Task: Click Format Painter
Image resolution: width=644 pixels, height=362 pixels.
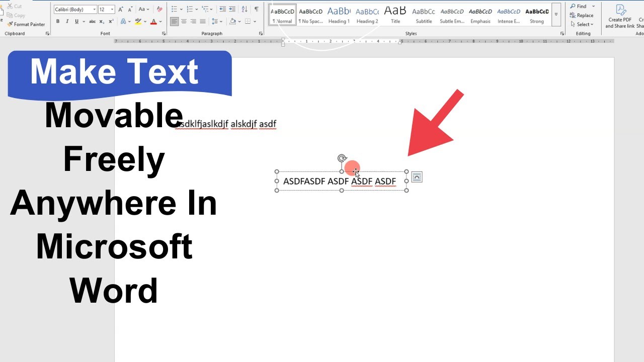Action: pyautogui.click(x=26, y=24)
